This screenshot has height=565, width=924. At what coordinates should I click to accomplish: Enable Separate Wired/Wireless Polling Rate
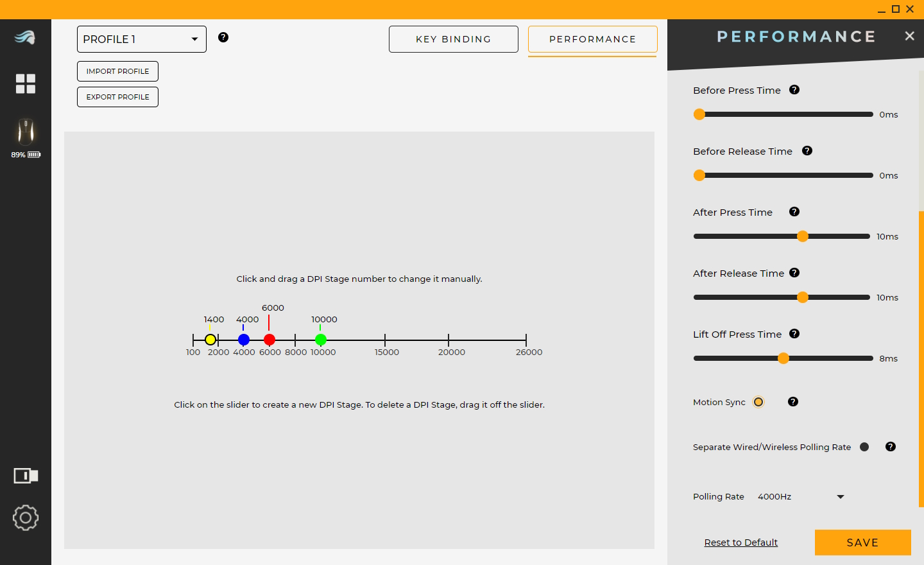point(864,447)
